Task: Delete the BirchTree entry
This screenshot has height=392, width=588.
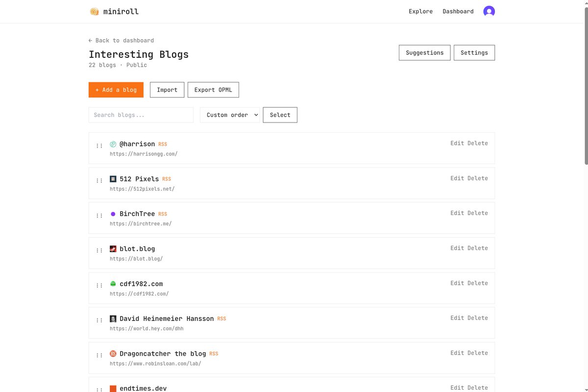Action: click(x=478, y=213)
